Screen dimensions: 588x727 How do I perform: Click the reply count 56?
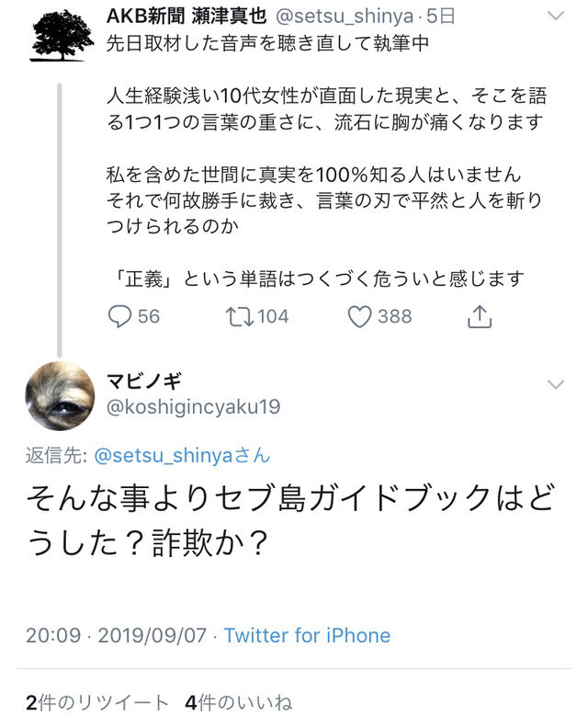149,317
